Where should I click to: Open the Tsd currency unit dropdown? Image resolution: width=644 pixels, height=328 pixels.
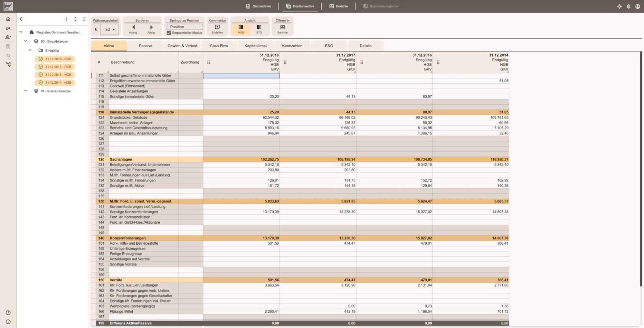click(x=109, y=29)
